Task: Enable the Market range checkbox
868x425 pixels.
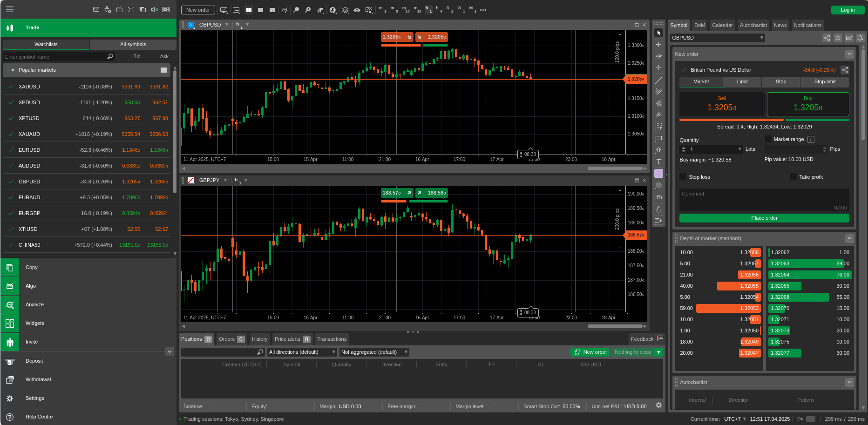Action: (x=768, y=139)
